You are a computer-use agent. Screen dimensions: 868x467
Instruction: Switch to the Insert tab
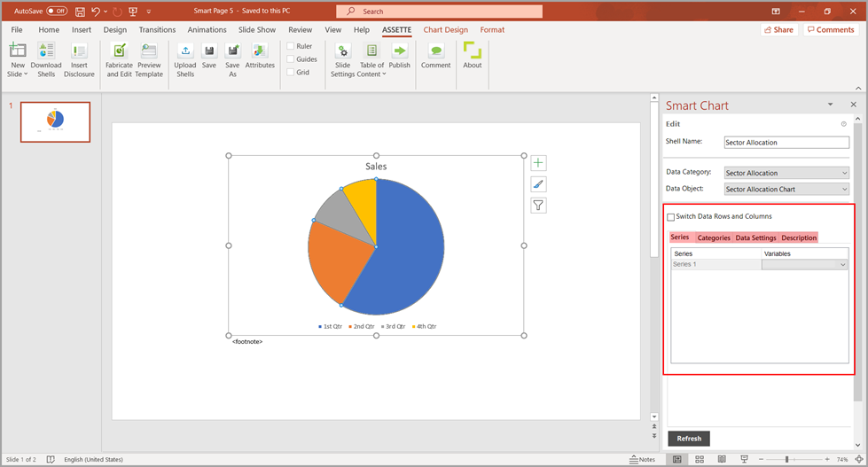coord(82,30)
